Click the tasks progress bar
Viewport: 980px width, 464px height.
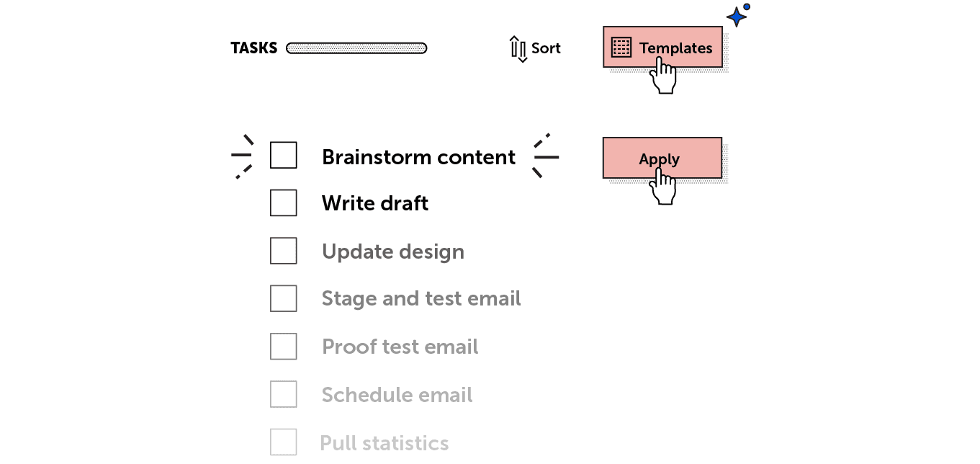coord(356,48)
